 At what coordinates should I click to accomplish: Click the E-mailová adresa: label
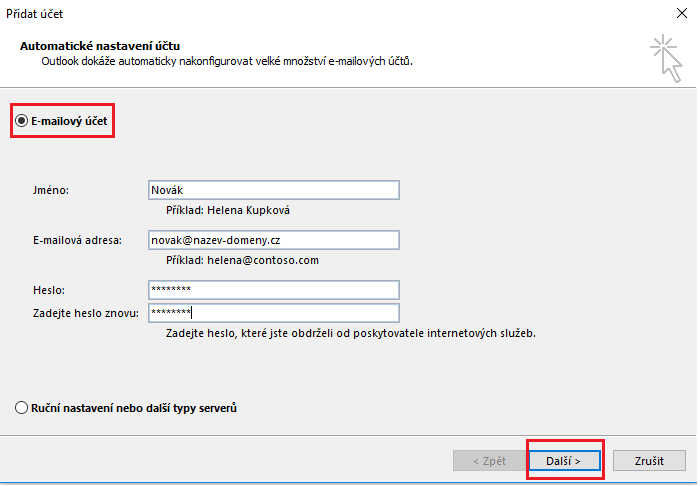(x=77, y=240)
